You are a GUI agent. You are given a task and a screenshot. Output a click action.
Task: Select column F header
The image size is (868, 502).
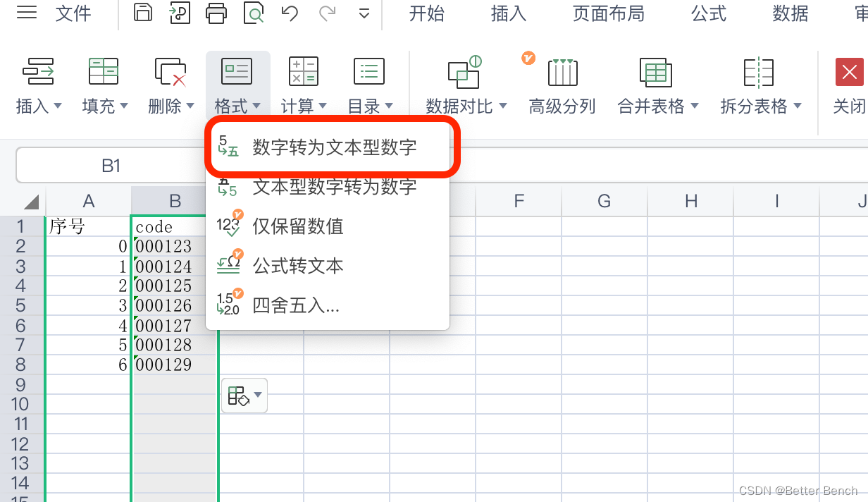pyautogui.click(x=519, y=202)
